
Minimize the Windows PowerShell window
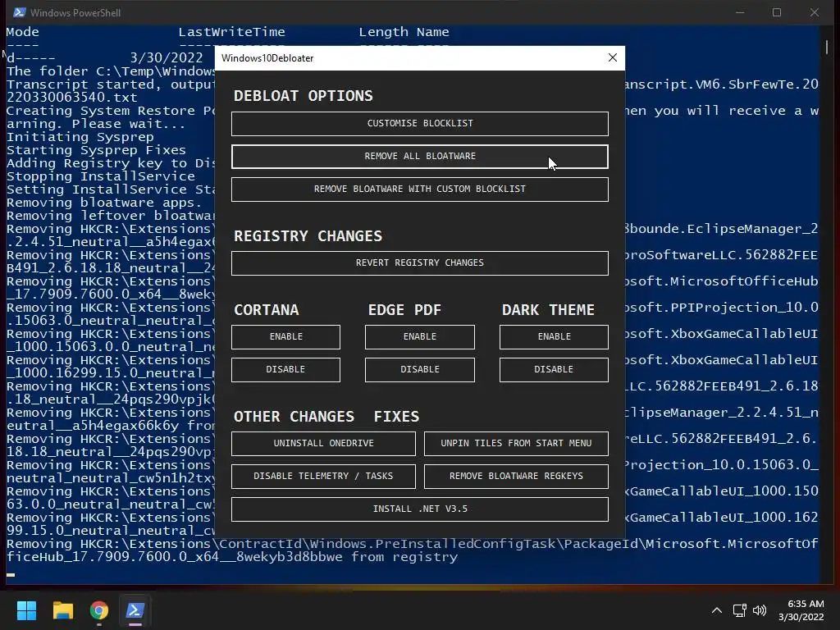741,12
